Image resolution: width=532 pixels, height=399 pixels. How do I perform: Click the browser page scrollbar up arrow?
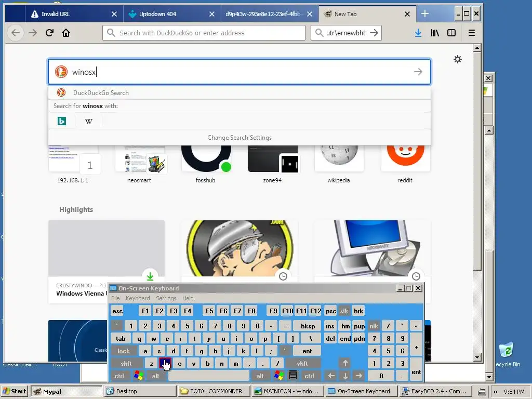click(477, 48)
